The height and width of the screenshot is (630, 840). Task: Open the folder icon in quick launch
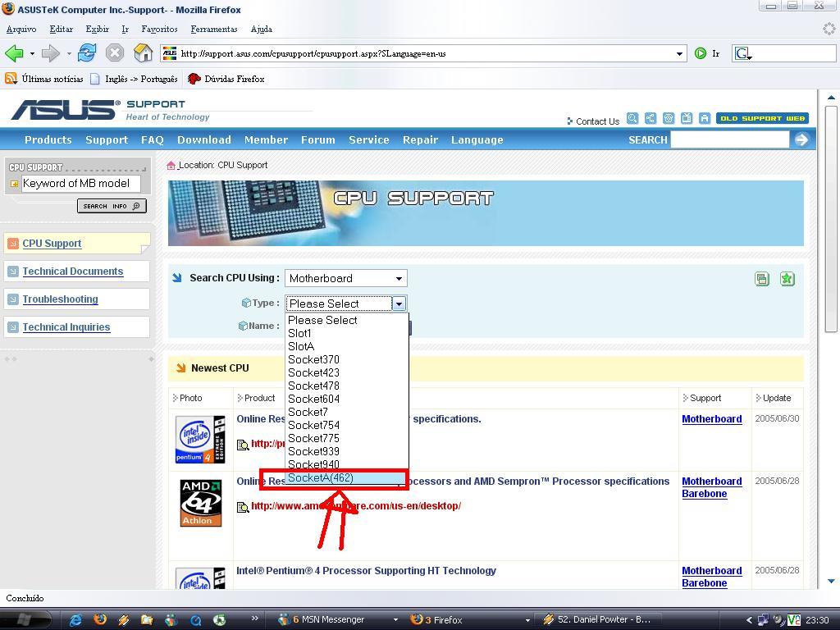147,620
